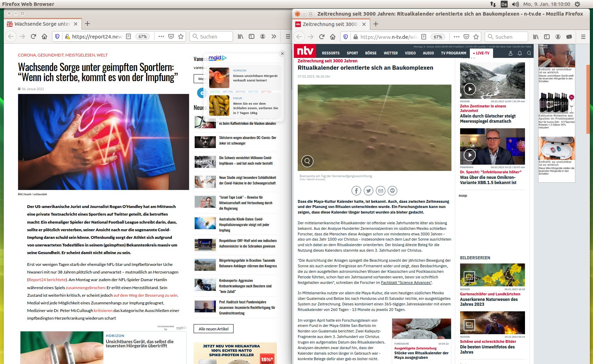Open page actions dots in report24 window
The height and width of the screenshot is (364, 593).
tap(161, 36)
